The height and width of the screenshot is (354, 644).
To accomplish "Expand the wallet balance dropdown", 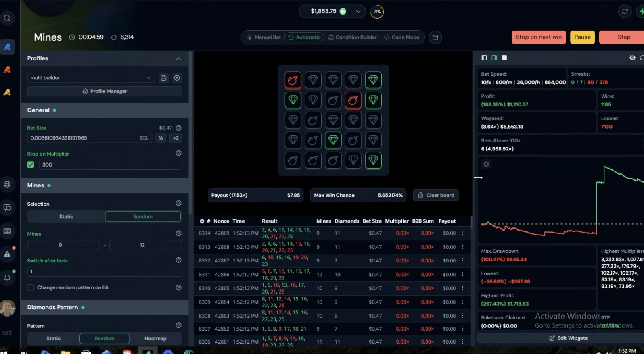I will click(358, 12).
